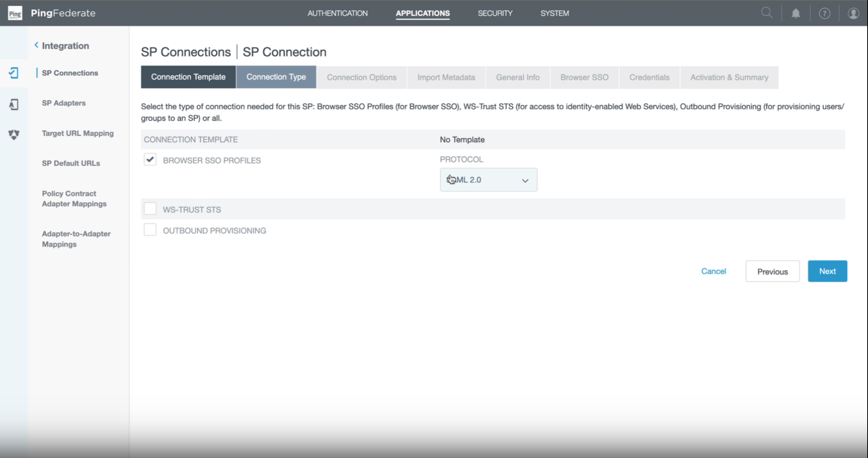Click the No Template value
This screenshot has height=458, width=868.
pyautogui.click(x=462, y=140)
